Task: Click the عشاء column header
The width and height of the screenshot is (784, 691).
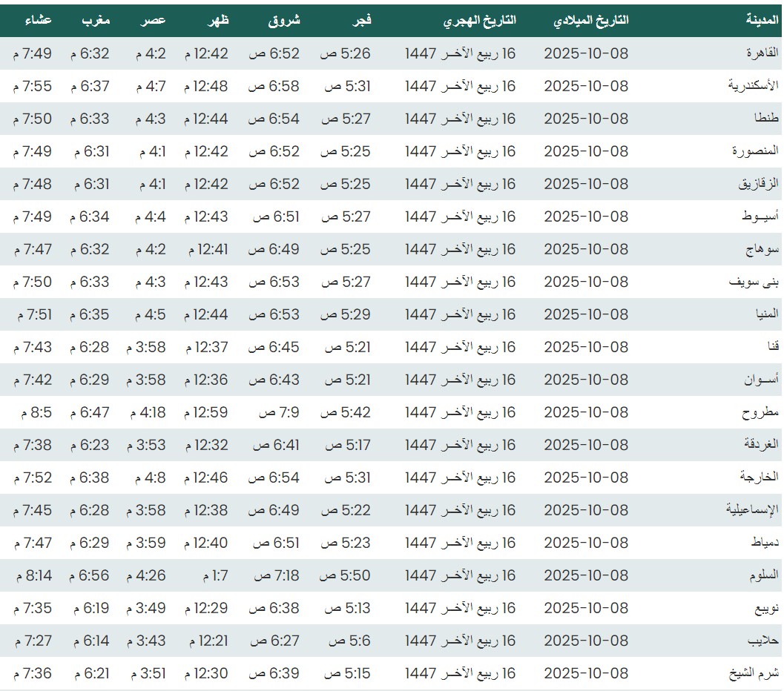Action: 38,21
